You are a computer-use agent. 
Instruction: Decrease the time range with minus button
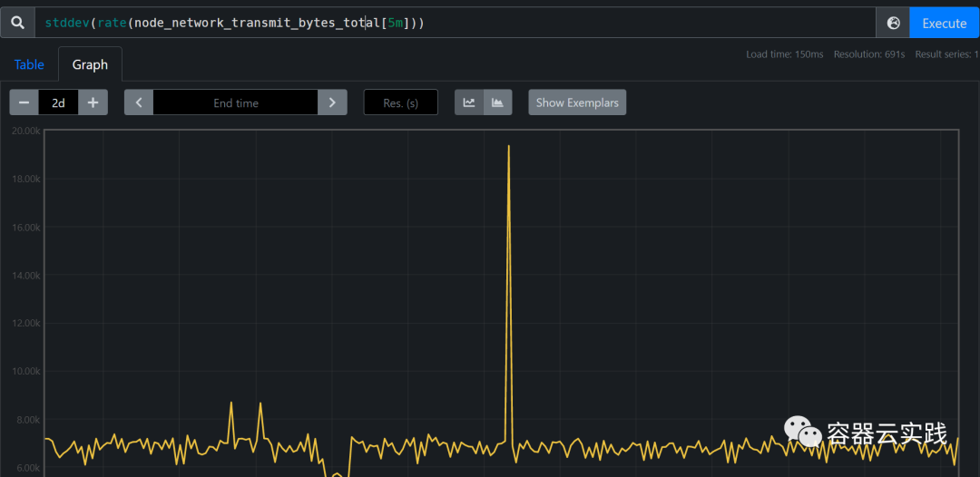pos(24,102)
